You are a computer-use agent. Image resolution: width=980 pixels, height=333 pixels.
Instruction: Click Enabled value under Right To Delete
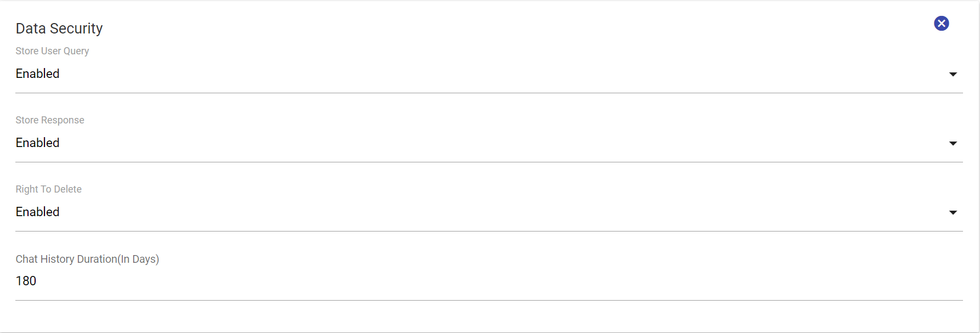pos(38,212)
